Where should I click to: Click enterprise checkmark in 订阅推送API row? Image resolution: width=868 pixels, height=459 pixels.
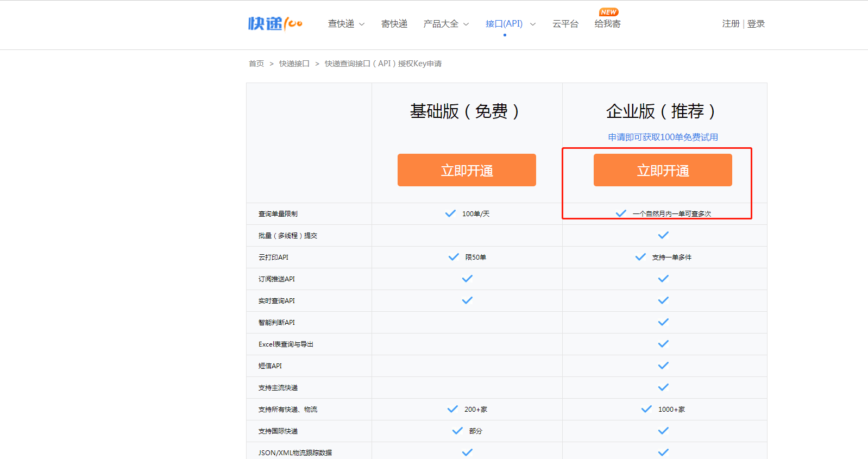663,279
